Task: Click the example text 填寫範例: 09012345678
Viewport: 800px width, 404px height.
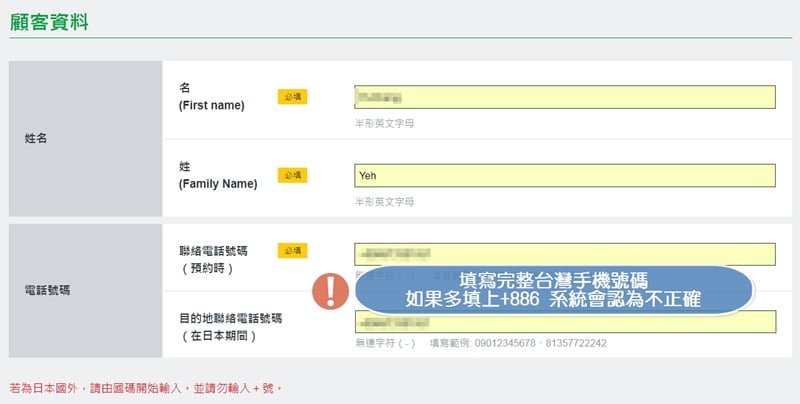Action: tap(483, 343)
